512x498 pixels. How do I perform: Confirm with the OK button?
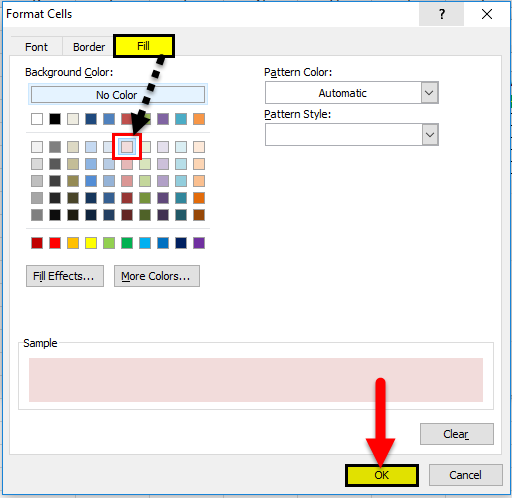pyautogui.click(x=382, y=475)
